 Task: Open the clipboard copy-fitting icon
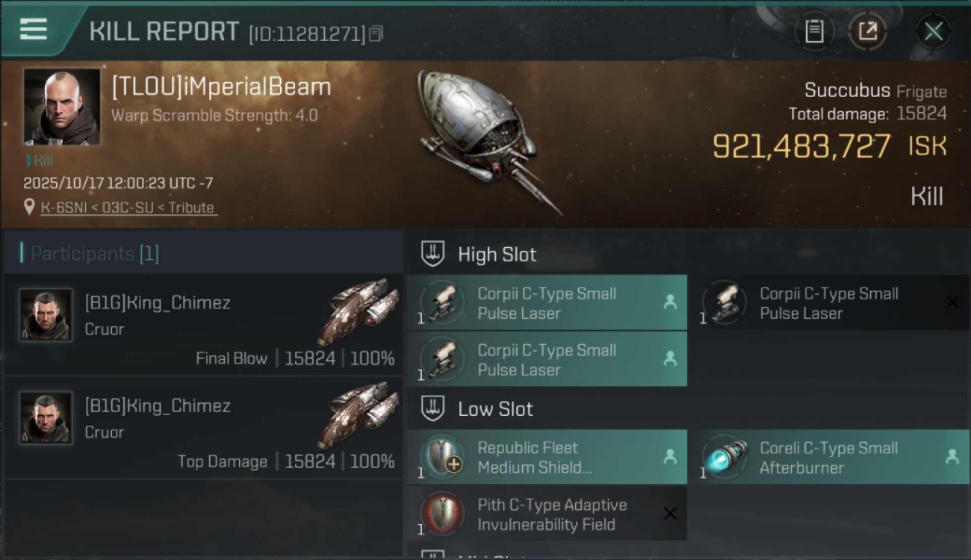(814, 31)
